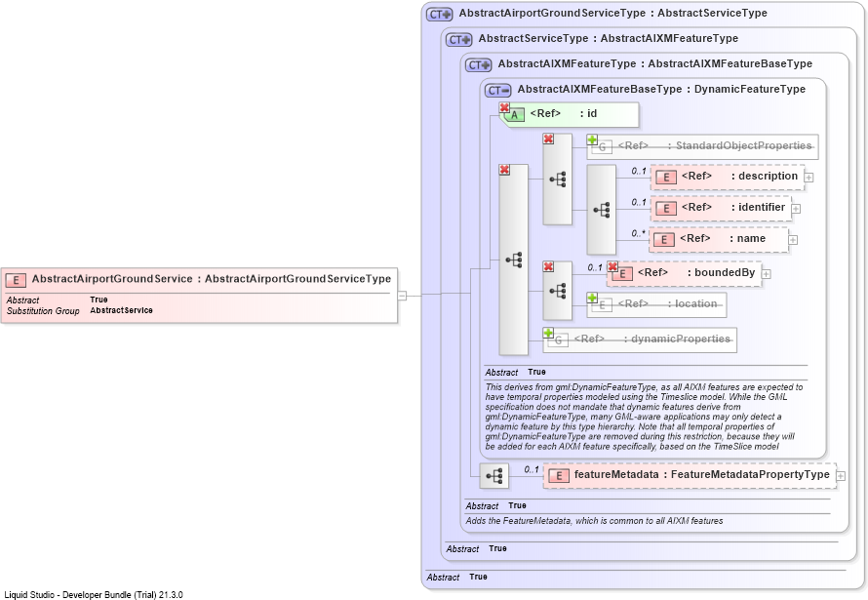The image size is (868, 600).
Task: Click the Liquid Studio trial version label
Action: 94,594
